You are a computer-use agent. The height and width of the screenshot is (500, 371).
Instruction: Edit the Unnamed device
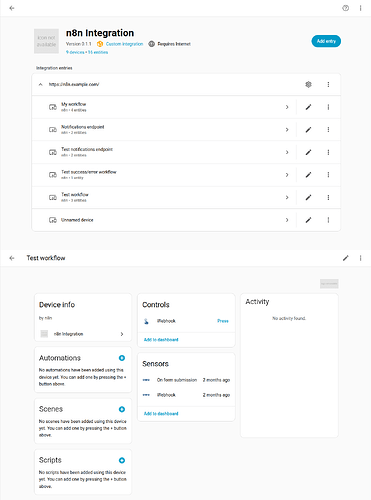pos(308,220)
